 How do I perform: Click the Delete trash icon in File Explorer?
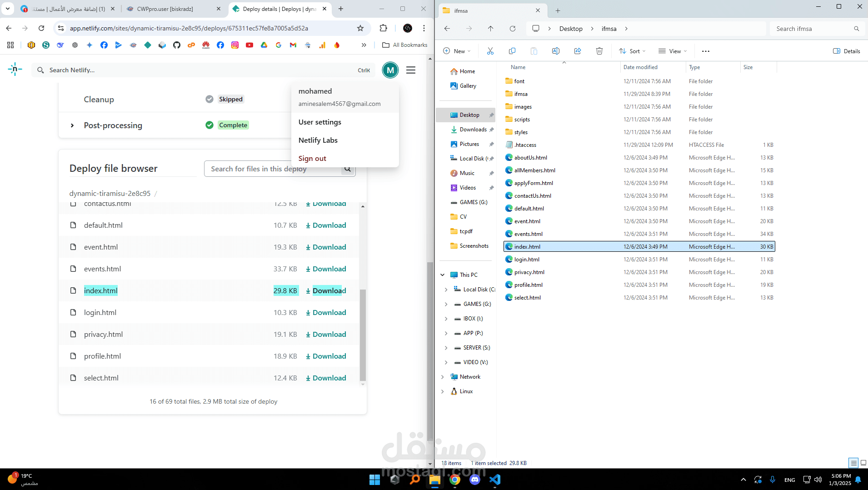click(599, 51)
